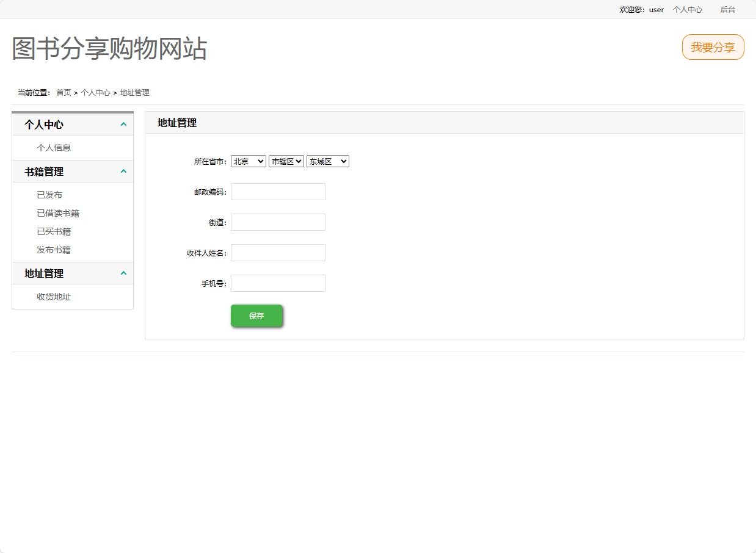Select 收货地址 under 地址管理
The image size is (756, 553).
tap(53, 297)
